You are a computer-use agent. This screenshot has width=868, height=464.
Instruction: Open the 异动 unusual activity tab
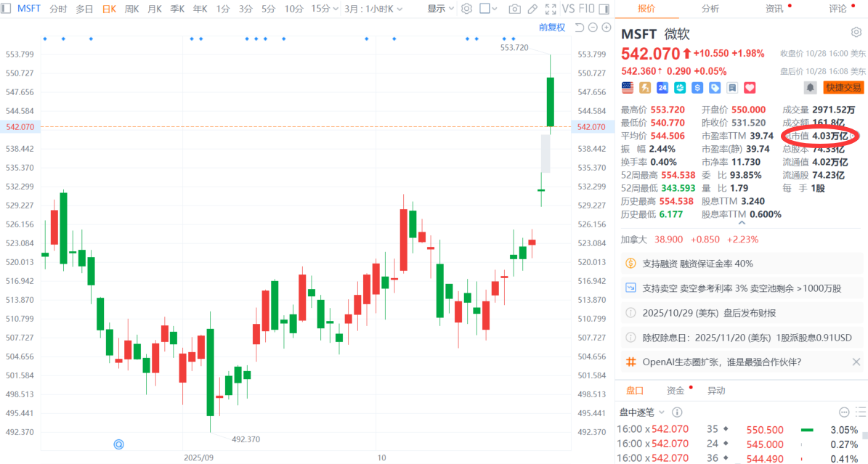[x=716, y=391]
